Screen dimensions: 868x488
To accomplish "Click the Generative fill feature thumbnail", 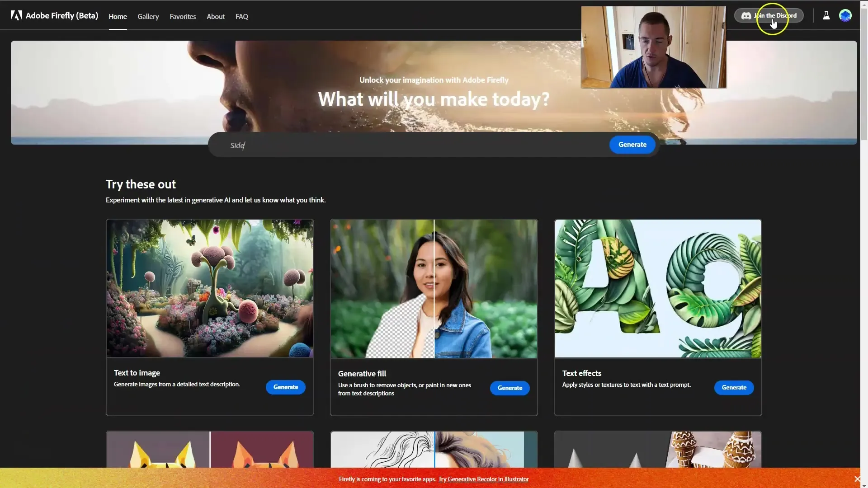I will point(434,288).
